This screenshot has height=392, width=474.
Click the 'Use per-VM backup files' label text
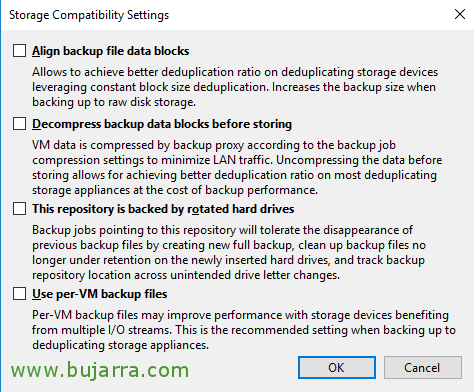pos(100,294)
